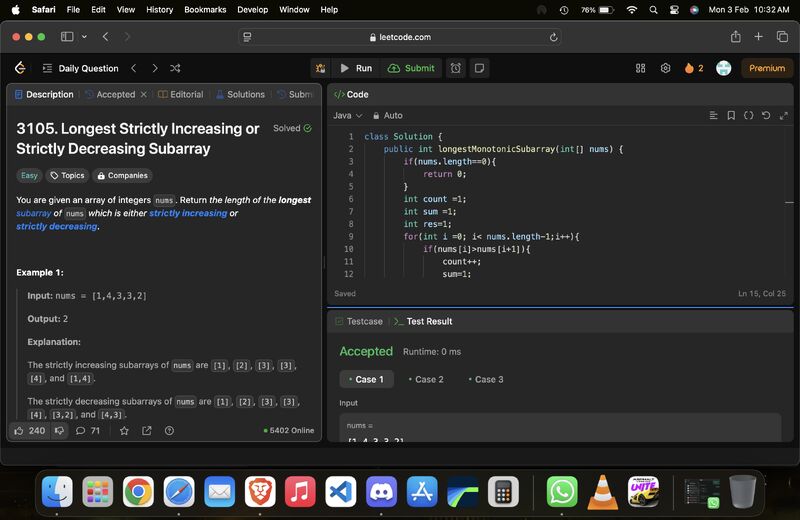Open the profile avatar menu

click(x=723, y=68)
